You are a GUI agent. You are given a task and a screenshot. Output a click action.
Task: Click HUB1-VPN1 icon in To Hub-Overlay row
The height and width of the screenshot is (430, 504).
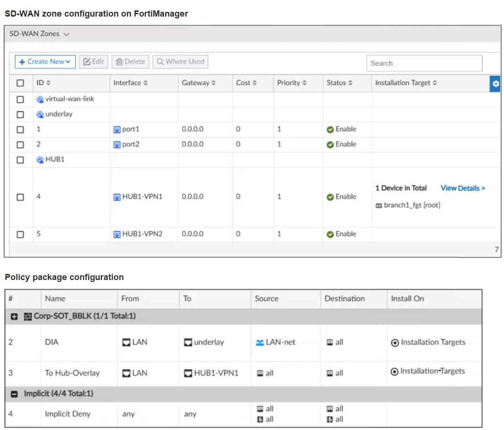pyautogui.click(x=188, y=373)
